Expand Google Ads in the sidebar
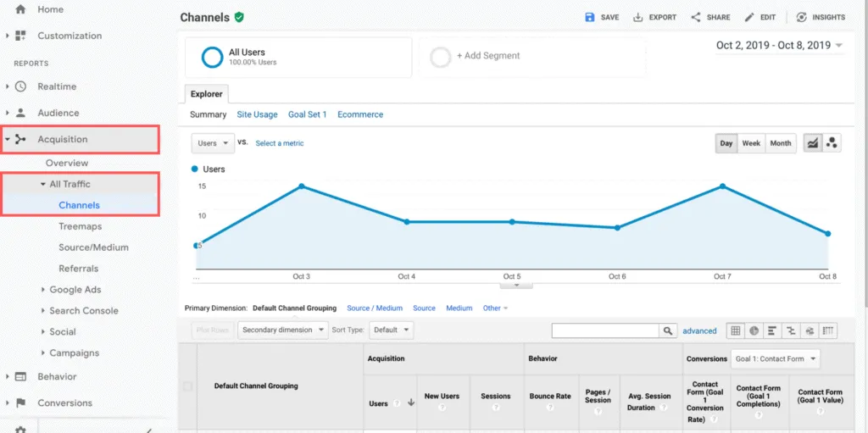The image size is (868, 433). coord(75,290)
